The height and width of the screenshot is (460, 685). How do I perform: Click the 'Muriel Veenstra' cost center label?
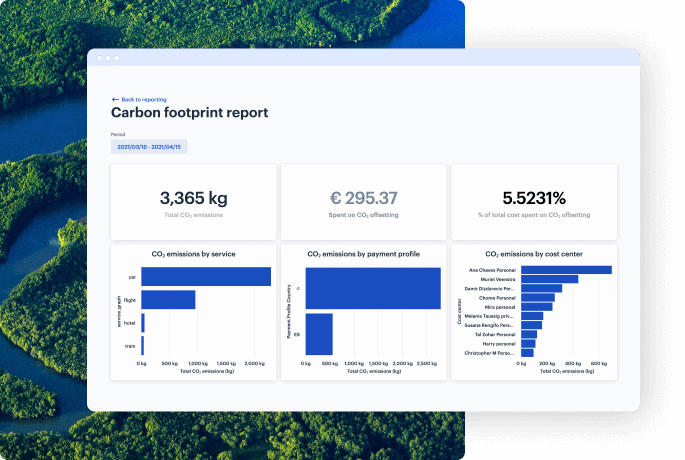pos(498,279)
